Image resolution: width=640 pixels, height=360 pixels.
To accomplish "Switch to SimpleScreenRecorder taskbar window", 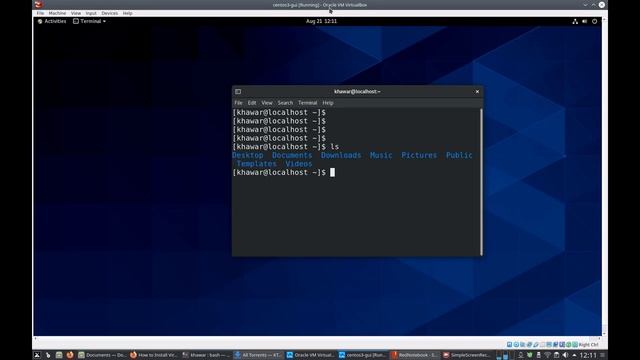I will click(467, 355).
